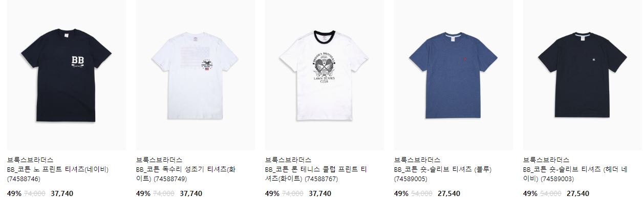644x216 pixels.
Task: Open the heather navy short-sleeve t-shirt image
Action: 583,75
